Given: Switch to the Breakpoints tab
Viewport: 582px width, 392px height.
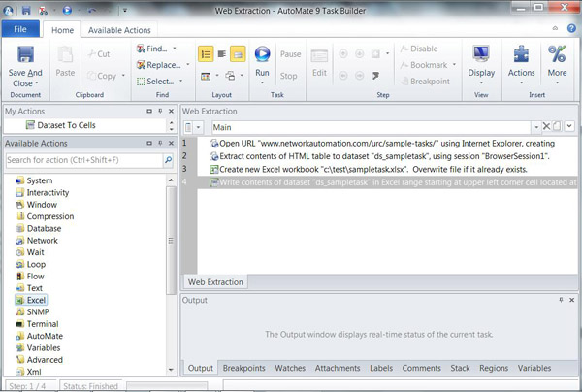Looking at the screenshot, I should (x=243, y=368).
